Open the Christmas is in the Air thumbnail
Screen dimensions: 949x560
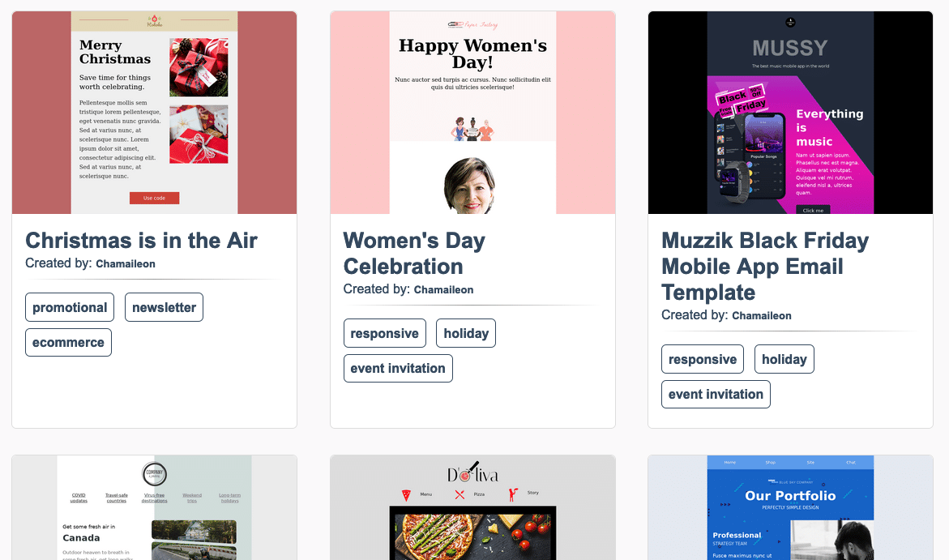[154, 112]
